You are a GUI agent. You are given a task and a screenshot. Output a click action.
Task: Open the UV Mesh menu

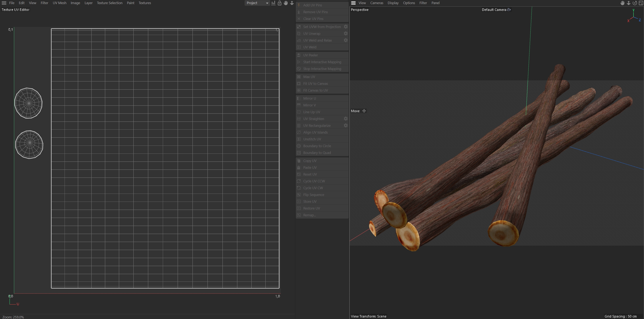(x=60, y=3)
